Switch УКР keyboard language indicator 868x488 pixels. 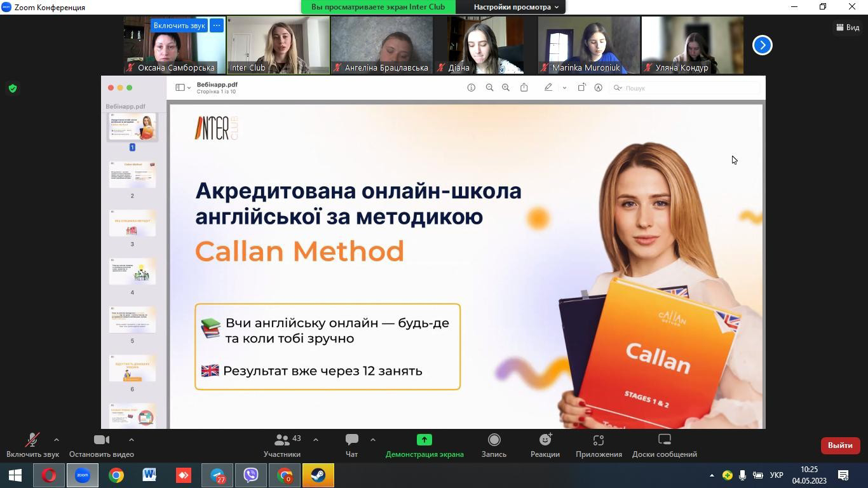click(776, 475)
